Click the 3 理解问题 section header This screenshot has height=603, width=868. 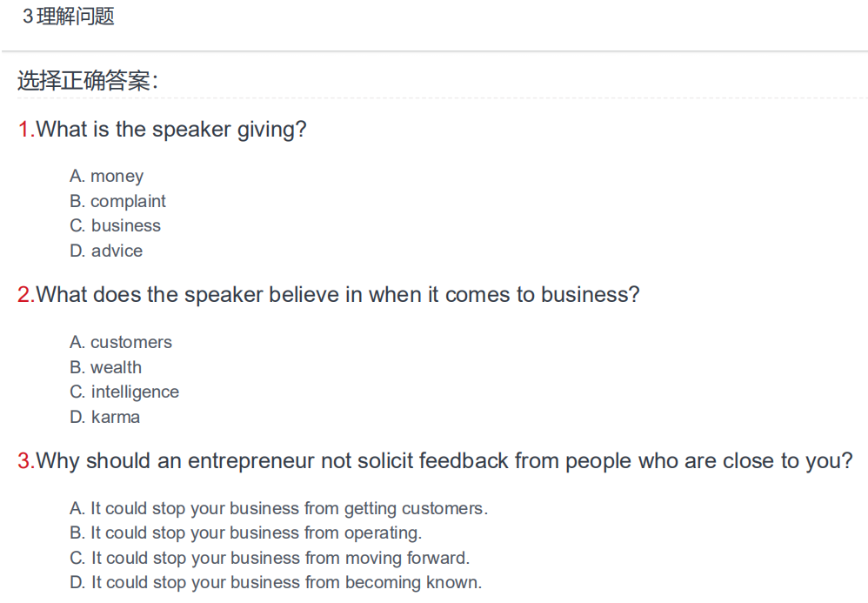[x=69, y=16]
